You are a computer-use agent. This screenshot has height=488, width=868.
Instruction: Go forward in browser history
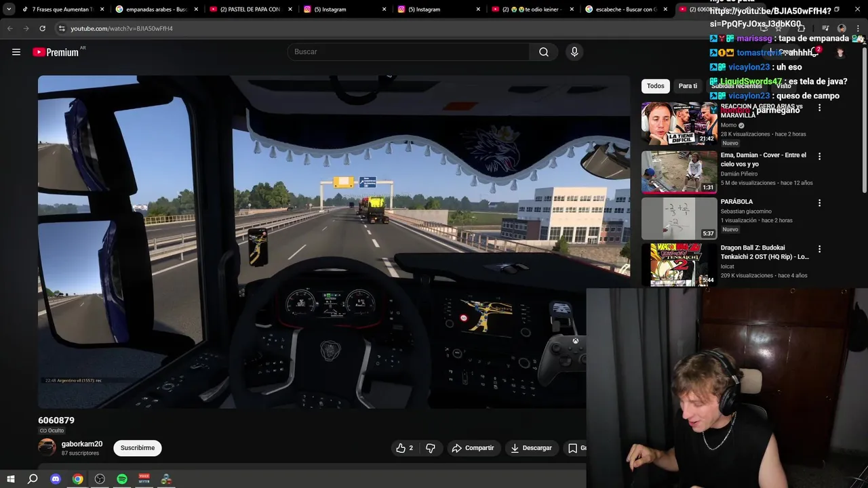tap(26, 28)
